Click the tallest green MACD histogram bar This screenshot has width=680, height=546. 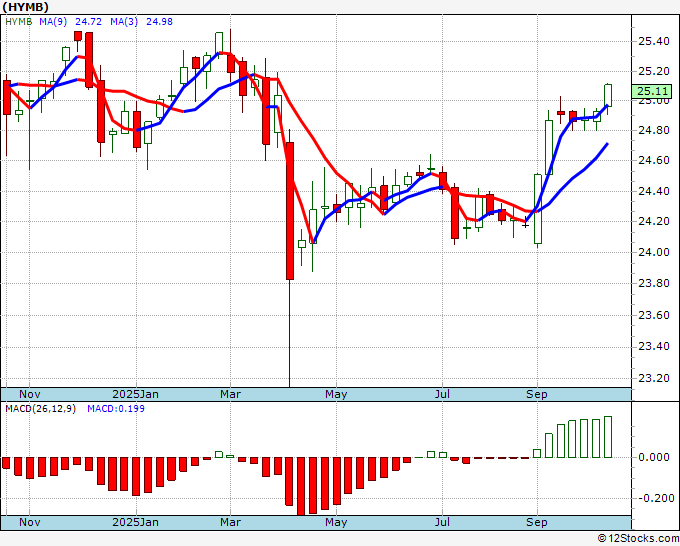tap(608, 437)
